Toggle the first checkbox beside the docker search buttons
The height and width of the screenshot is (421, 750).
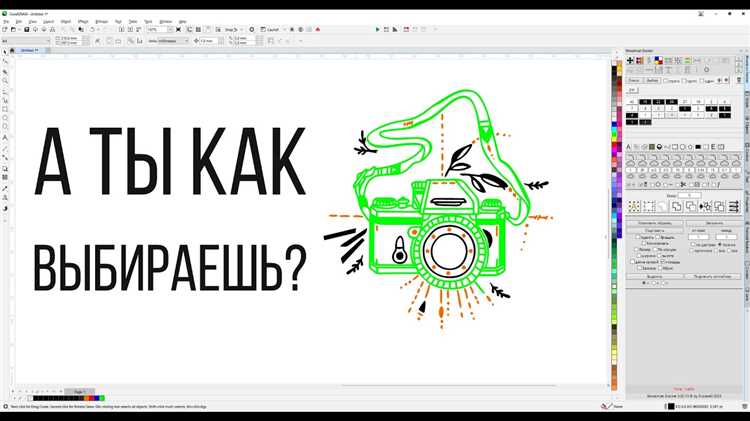pos(665,80)
